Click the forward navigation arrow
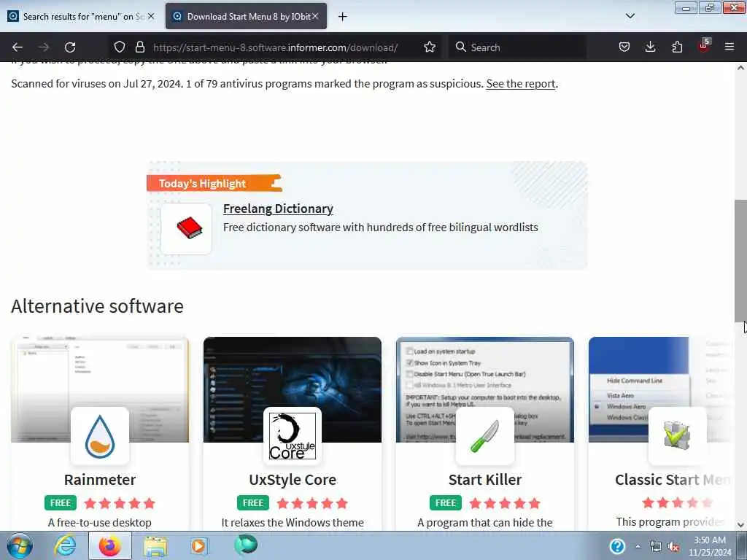This screenshot has width=747, height=560. click(x=44, y=47)
